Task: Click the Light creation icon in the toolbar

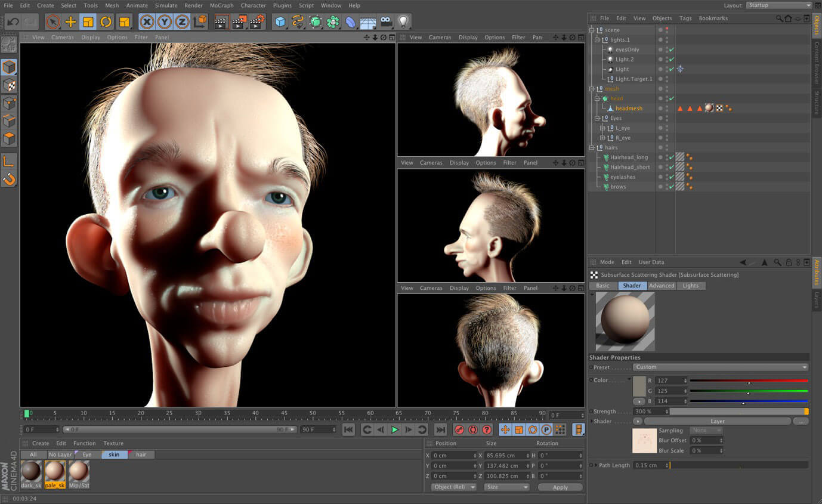Action: 403,22
